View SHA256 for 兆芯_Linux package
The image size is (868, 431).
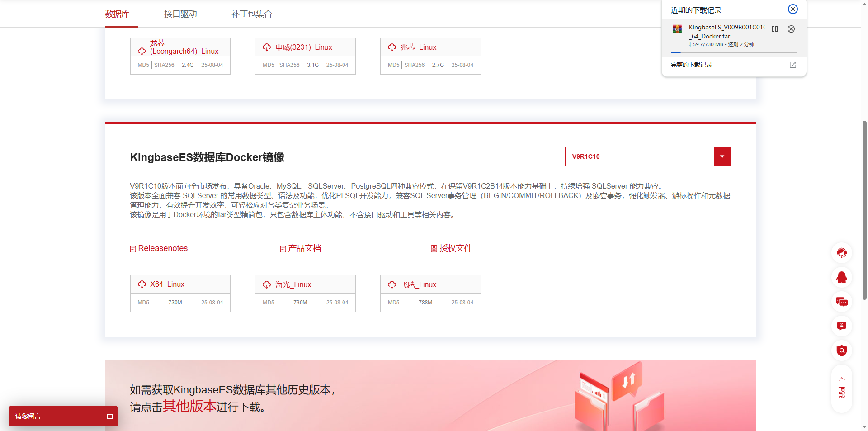[x=415, y=65]
